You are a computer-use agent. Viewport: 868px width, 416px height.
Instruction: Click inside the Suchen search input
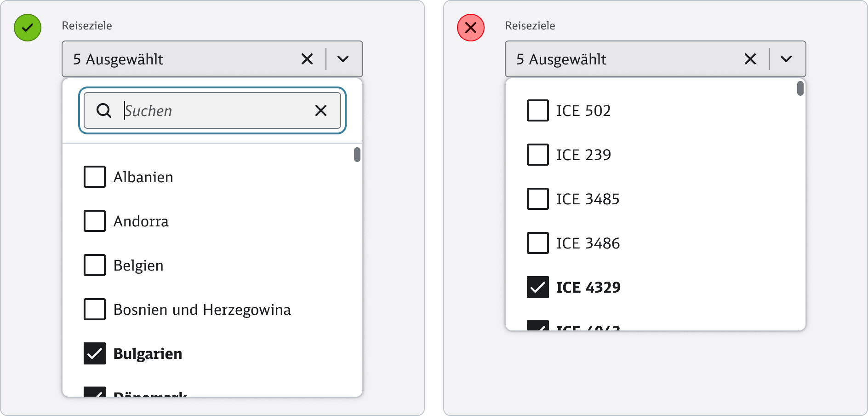point(216,110)
